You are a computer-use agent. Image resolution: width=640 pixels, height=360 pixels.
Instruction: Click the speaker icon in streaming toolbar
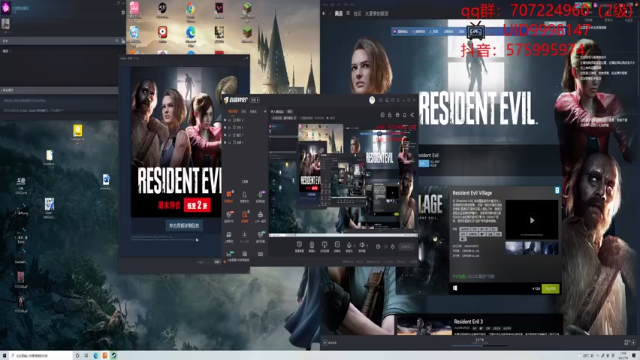(362, 245)
